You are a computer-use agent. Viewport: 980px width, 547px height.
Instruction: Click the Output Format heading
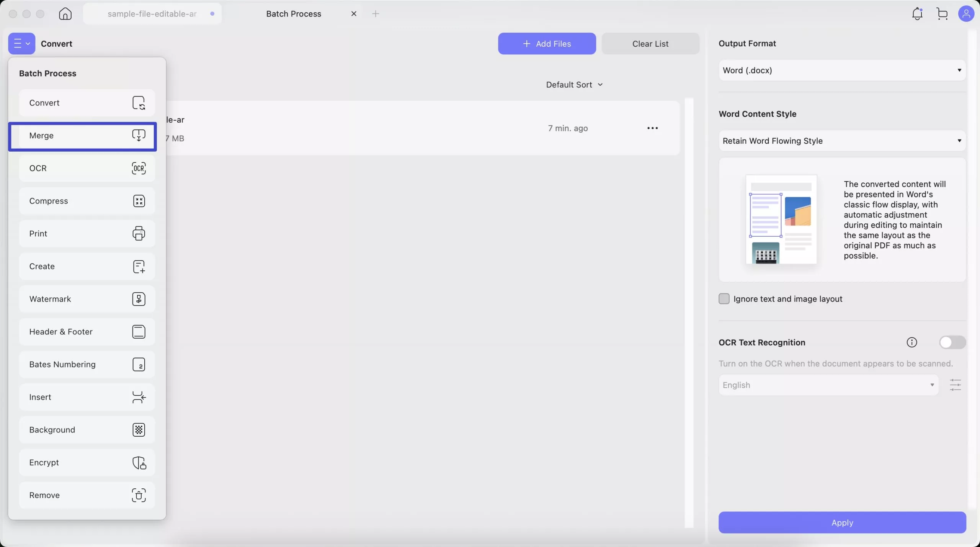[x=747, y=43]
